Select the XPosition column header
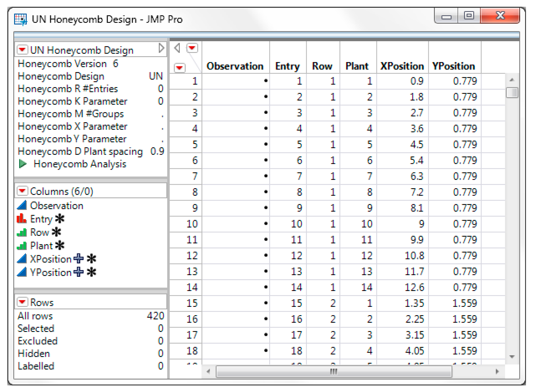This screenshot has width=535, height=392. pos(402,66)
